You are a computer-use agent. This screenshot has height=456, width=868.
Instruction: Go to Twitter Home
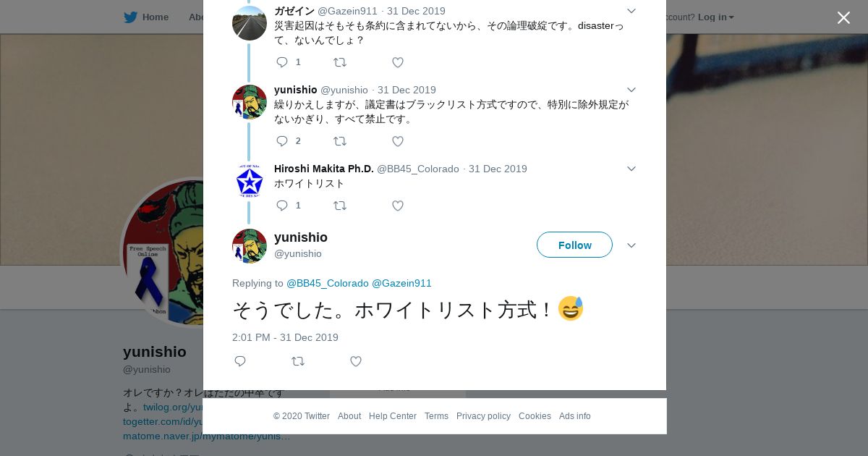146,17
